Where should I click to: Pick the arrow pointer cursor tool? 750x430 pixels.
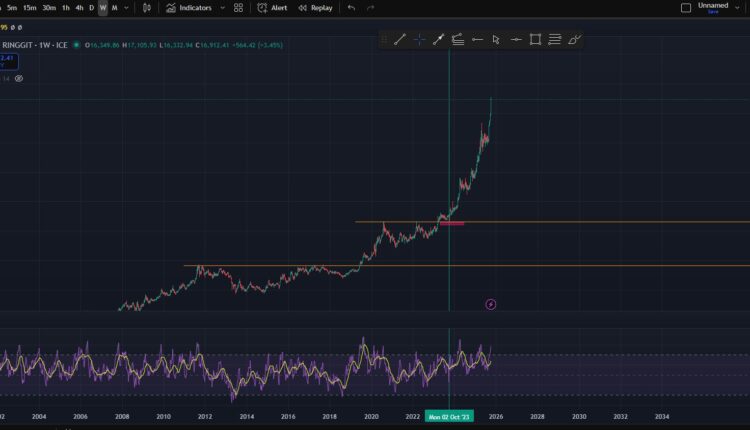coord(496,40)
